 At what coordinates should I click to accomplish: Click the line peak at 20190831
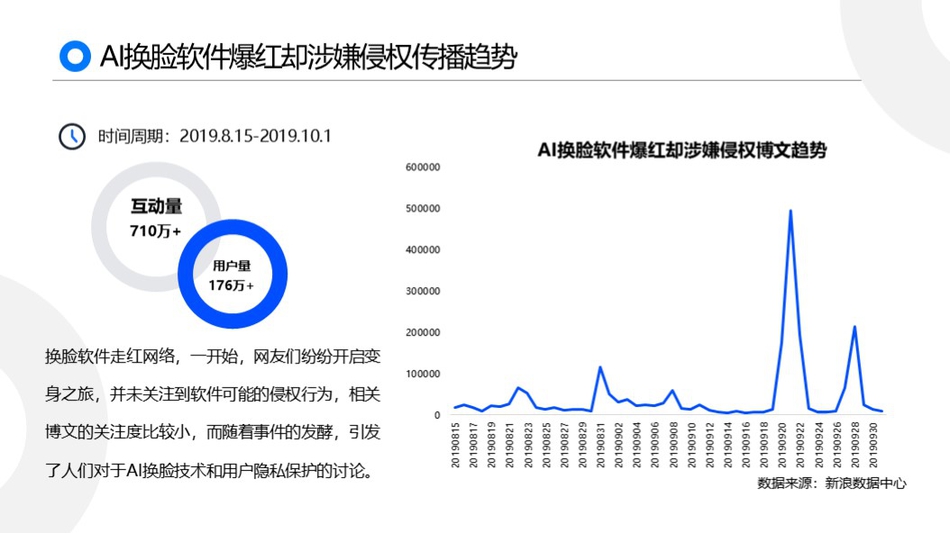(600, 368)
